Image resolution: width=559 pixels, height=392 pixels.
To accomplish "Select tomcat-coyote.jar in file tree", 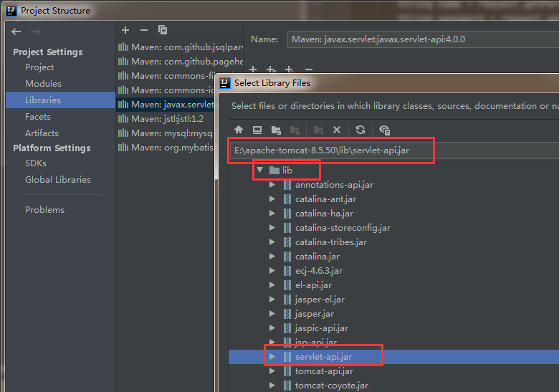I will click(x=332, y=386).
